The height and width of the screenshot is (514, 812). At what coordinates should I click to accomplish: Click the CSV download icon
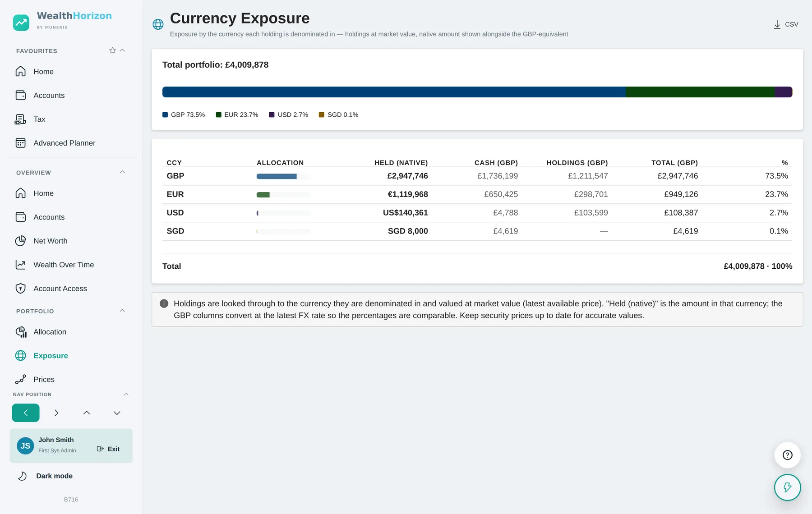[x=777, y=24]
